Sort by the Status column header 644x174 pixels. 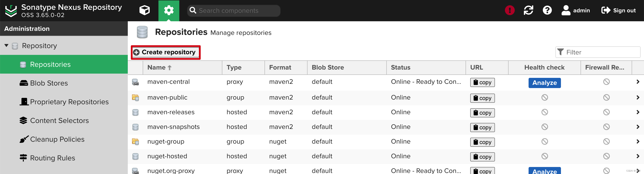tap(426, 67)
